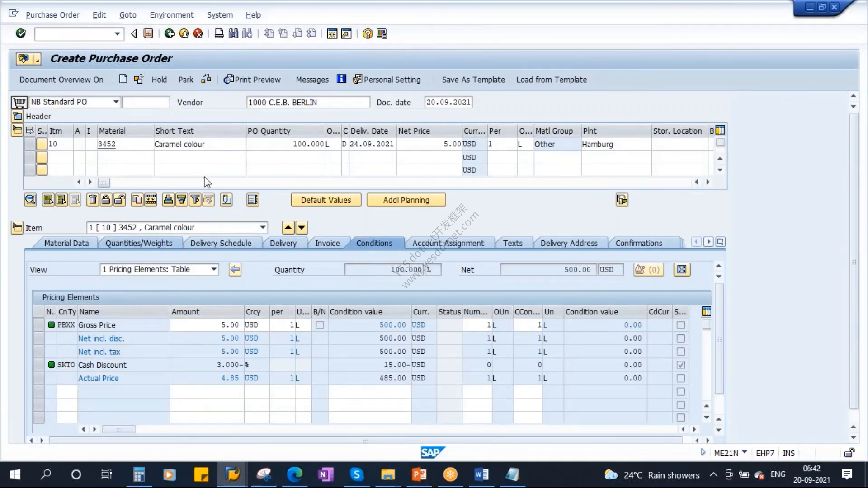The width and height of the screenshot is (868, 488).
Task: Click the Print icon in toolbar
Action: [x=219, y=33]
